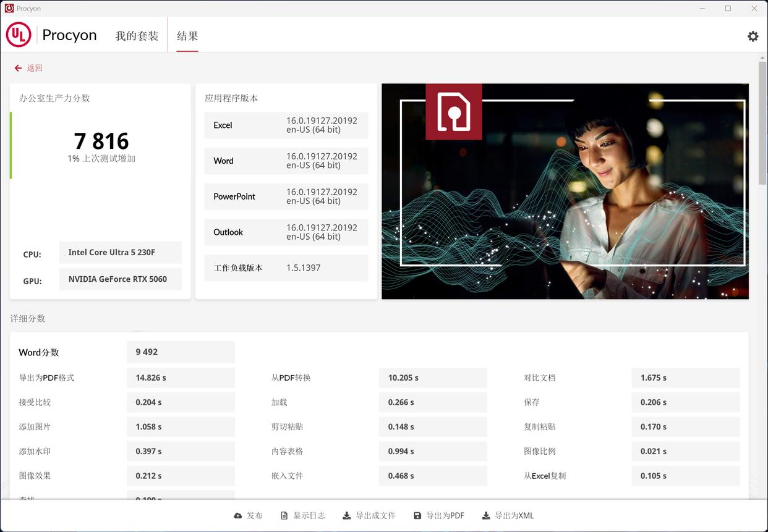The image size is (768, 532).
Task: Click the 0.170 s copy paste value
Action: tap(686, 427)
